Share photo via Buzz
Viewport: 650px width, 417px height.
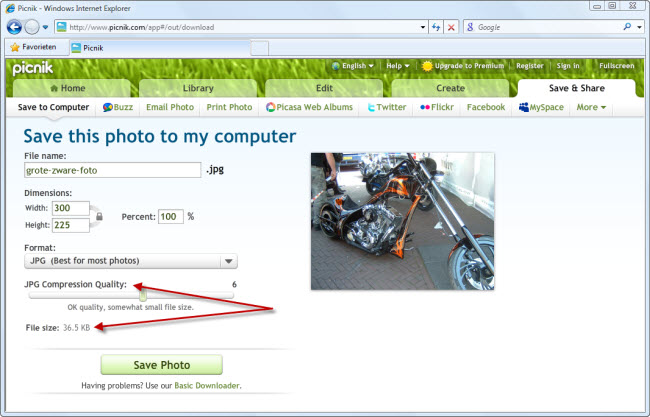(x=118, y=107)
